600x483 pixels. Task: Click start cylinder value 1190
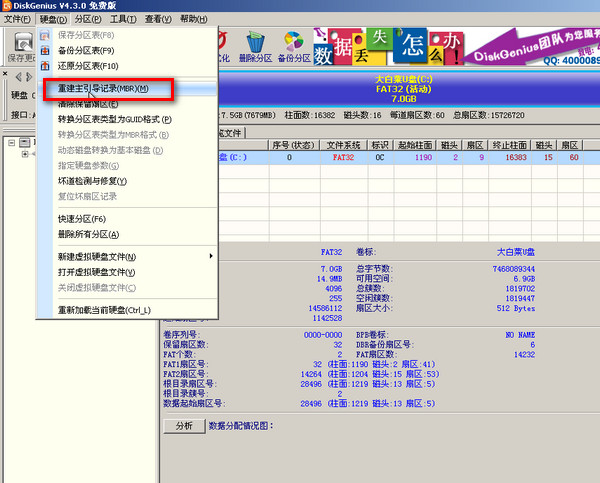point(423,157)
